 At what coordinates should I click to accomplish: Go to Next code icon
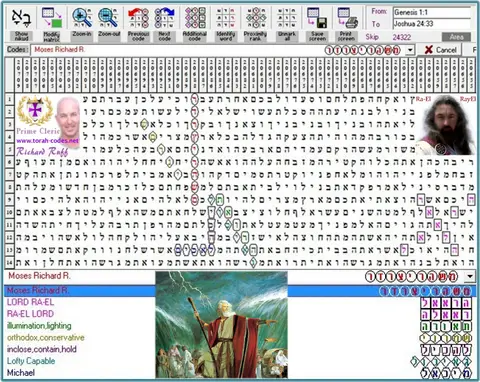pos(164,18)
